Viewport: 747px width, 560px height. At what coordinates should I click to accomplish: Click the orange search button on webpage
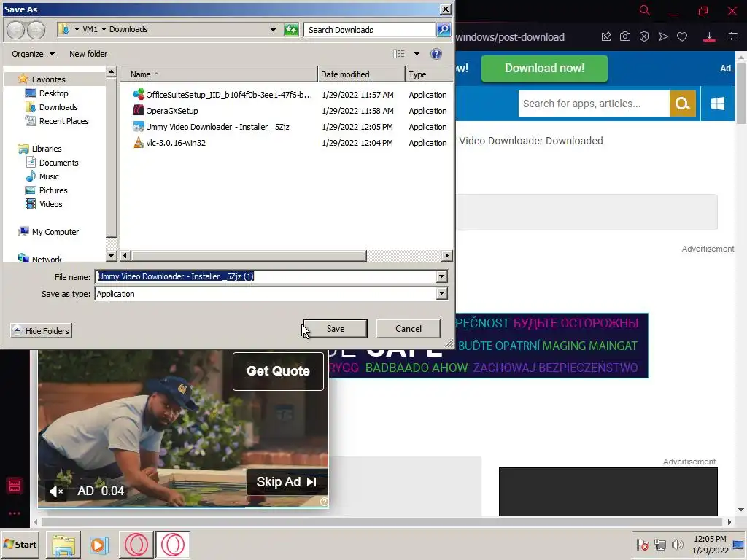[682, 104]
